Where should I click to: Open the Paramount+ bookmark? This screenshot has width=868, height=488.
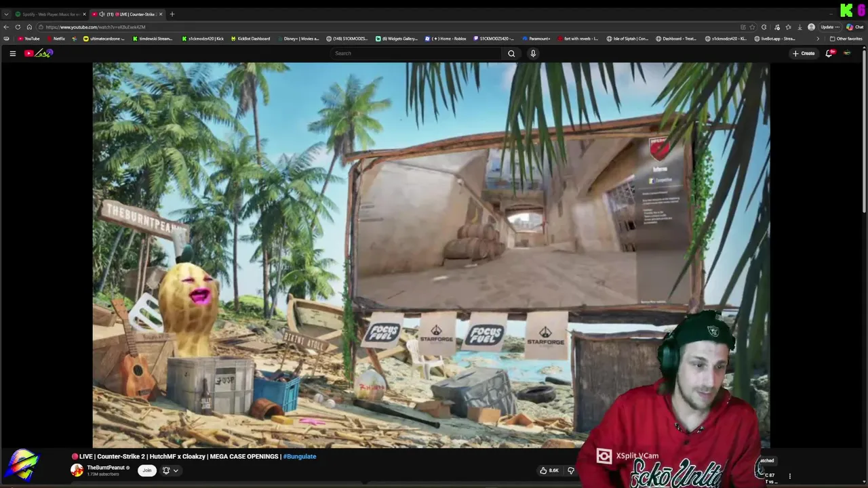coord(536,39)
